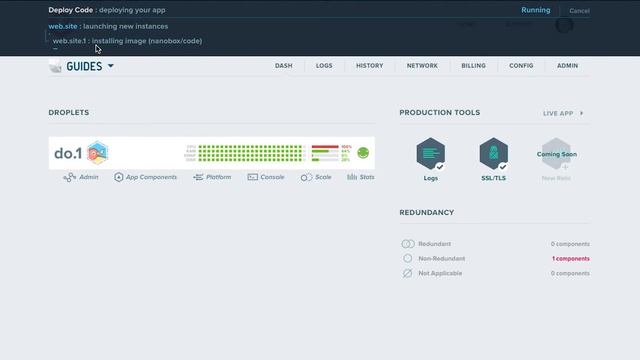
Task: Open the droplet Scale option
Action: pos(316,177)
